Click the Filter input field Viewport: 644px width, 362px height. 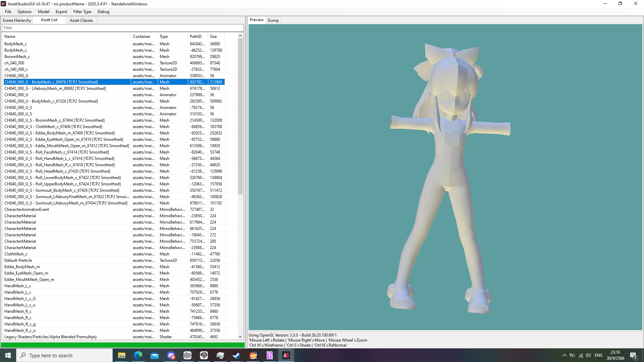(x=123, y=28)
